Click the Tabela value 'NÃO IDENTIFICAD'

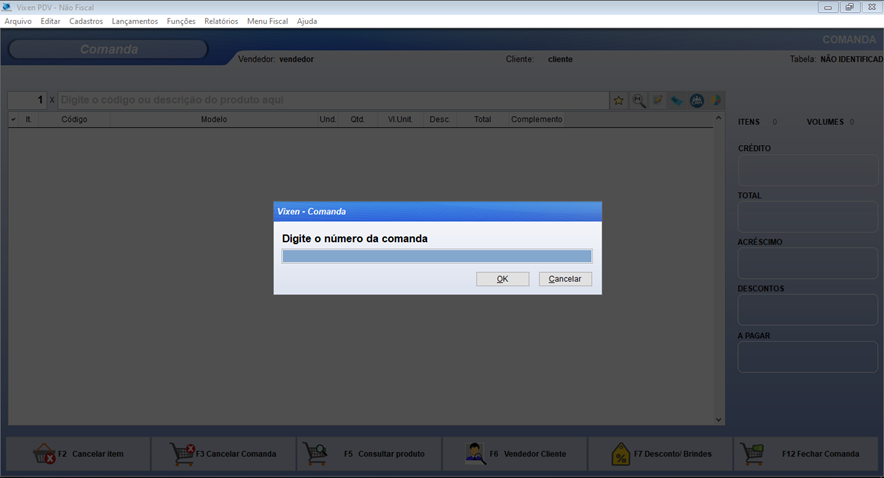coord(851,59)
